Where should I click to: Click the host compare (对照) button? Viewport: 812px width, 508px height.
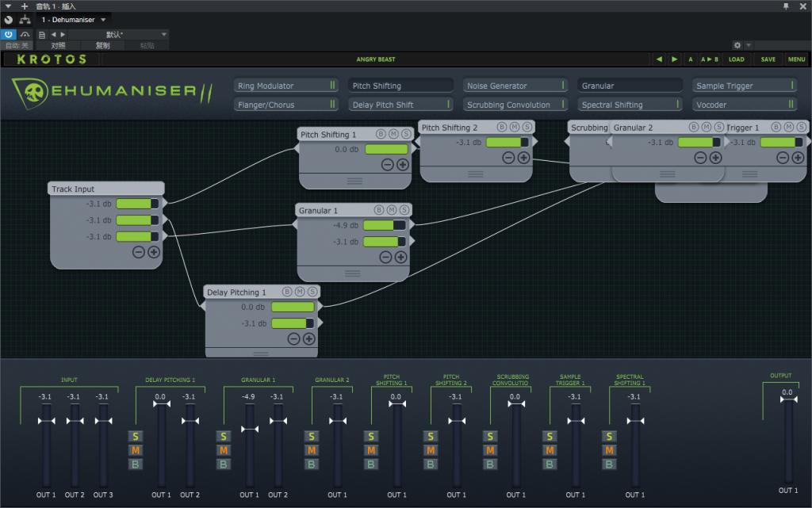pyautogui.click(x=58, y=45)
